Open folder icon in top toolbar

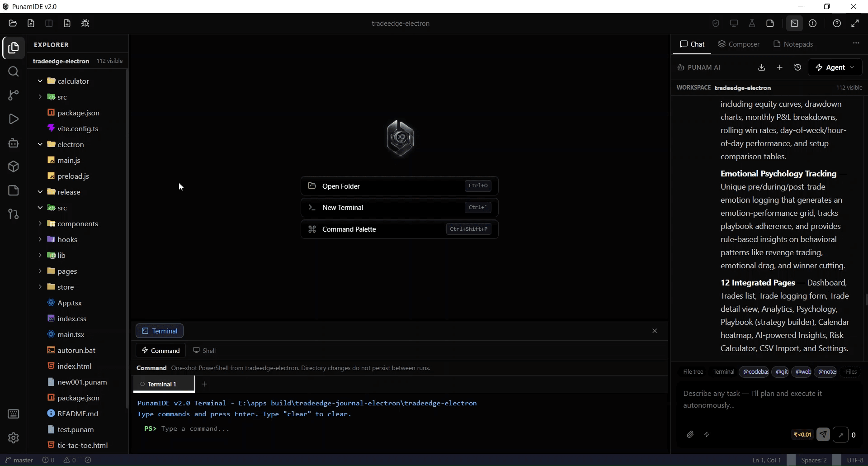[x=13, y=24]
